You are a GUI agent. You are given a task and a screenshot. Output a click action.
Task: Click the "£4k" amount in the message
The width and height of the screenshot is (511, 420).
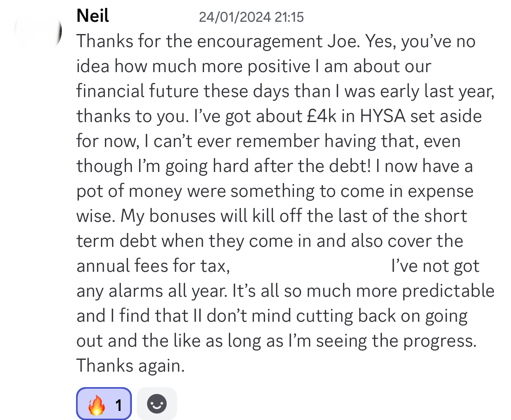[x=322, y=116]
